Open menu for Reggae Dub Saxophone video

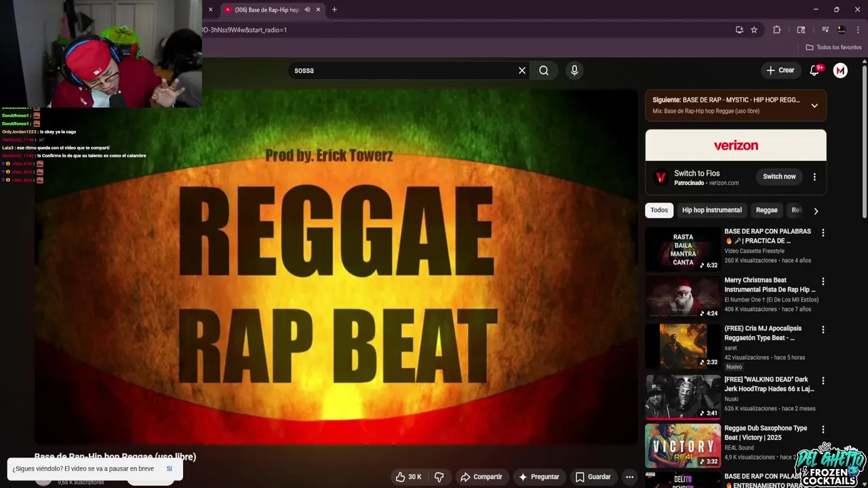823,430
